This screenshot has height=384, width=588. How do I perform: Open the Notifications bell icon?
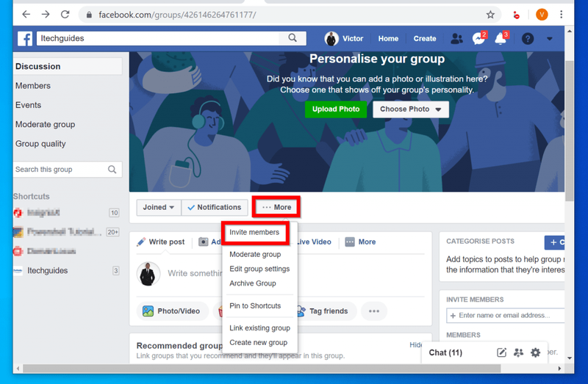tap(501, 38)
